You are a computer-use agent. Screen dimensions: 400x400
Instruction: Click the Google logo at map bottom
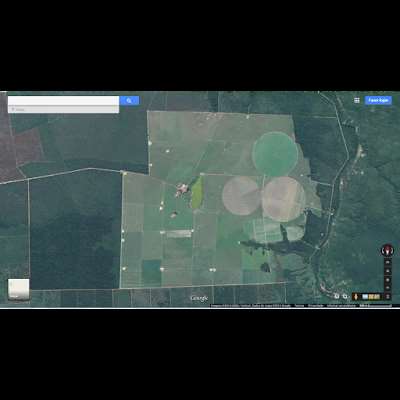click(x=199, y=298)
